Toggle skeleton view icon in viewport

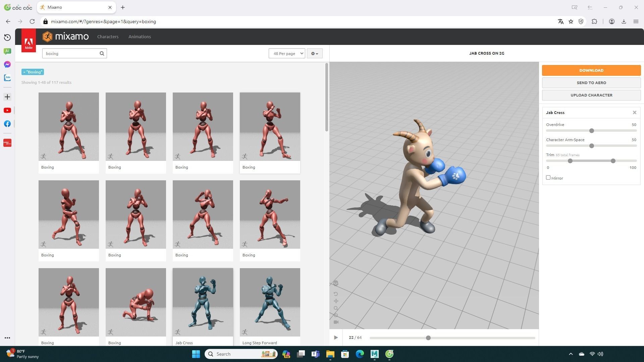pyautogui.click(x=336, y=284)
